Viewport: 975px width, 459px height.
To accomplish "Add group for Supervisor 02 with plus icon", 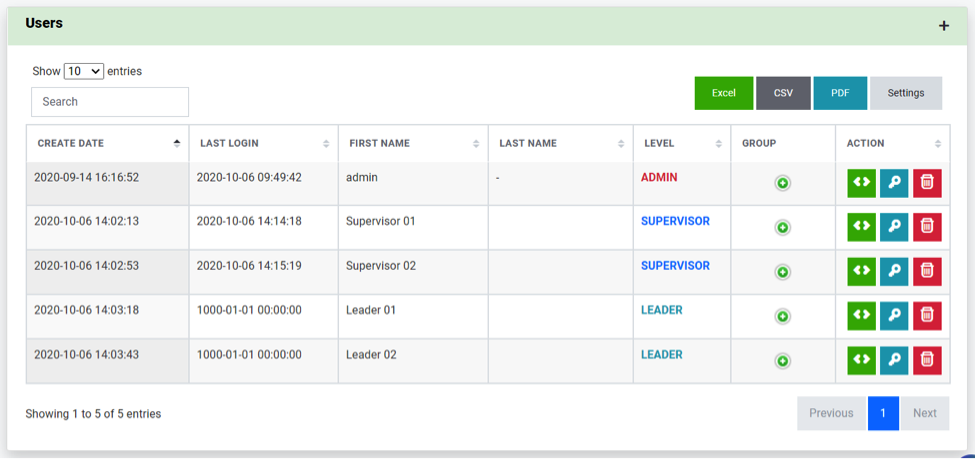I will 783,272.
